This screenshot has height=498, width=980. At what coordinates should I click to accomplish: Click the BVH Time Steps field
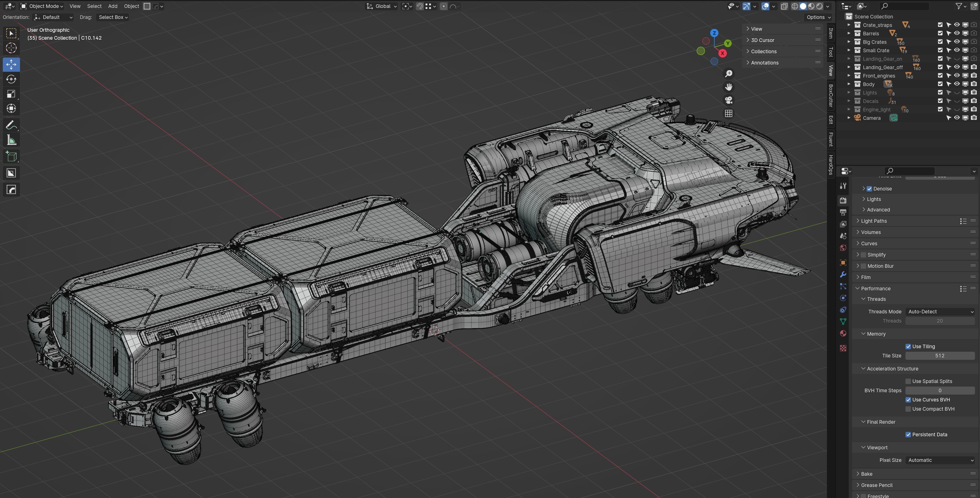pos(940,391)
